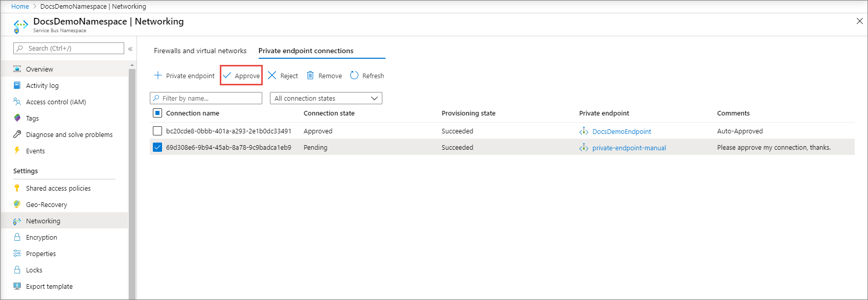The image size is (868, 300).
Task: Collapse the sidebar with double chevron
Action: (x=130, y=49)
